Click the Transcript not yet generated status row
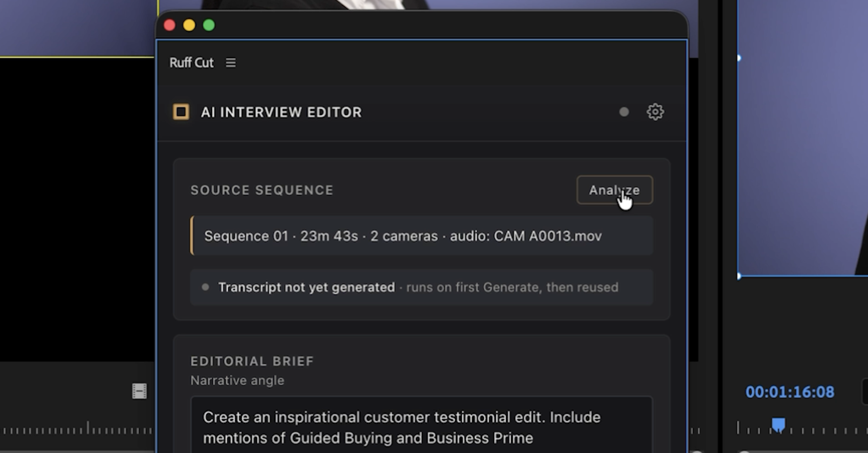This screenshot has width=868, height=453. coord(422,287)
